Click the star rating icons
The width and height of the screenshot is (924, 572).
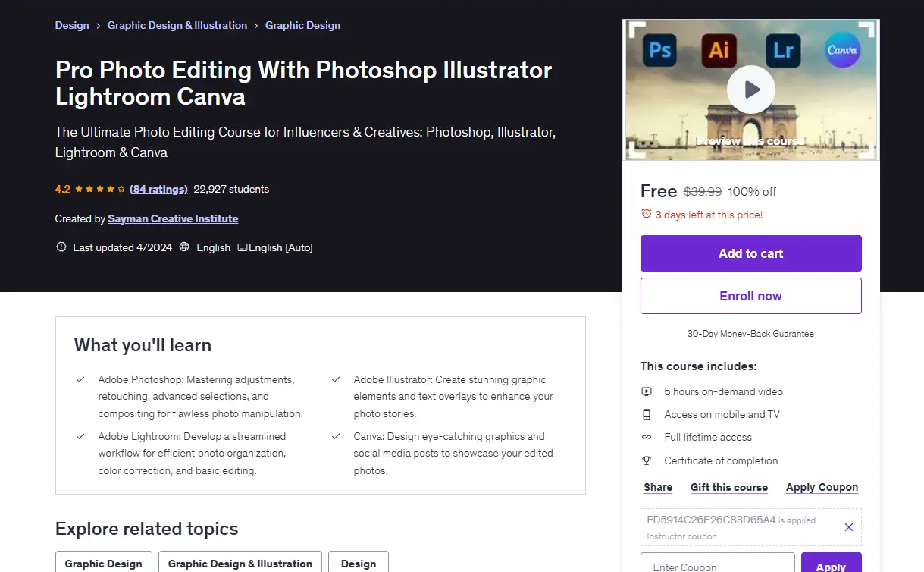(100, 189)
